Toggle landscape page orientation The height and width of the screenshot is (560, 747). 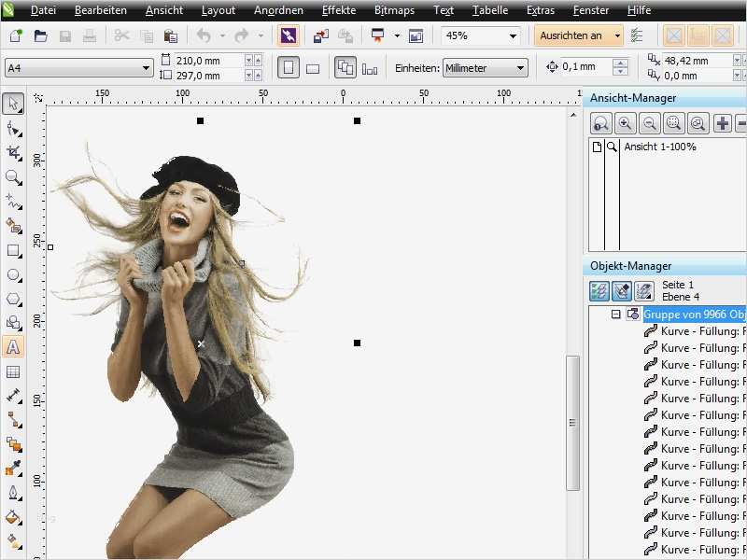tap(313, 68)
